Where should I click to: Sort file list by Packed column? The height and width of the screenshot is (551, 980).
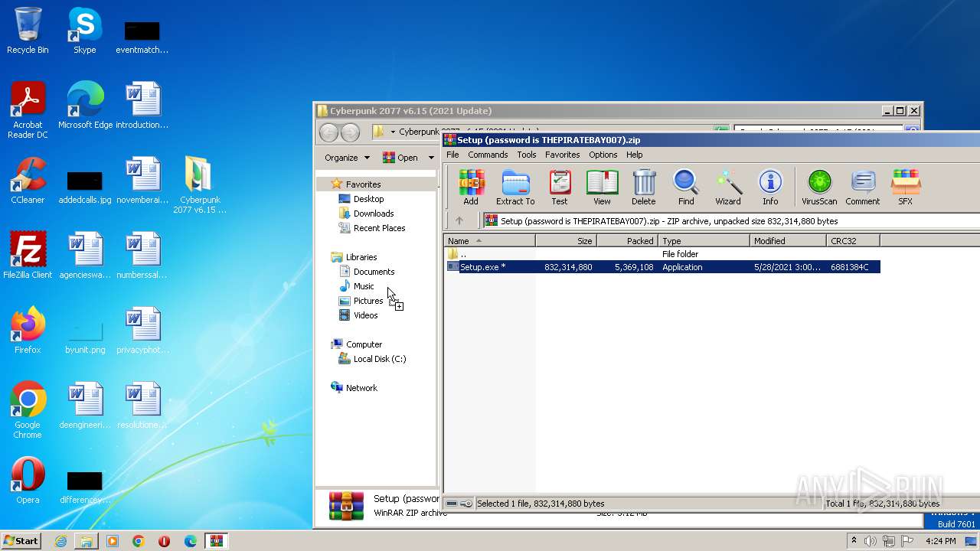(x=627, y=240)
